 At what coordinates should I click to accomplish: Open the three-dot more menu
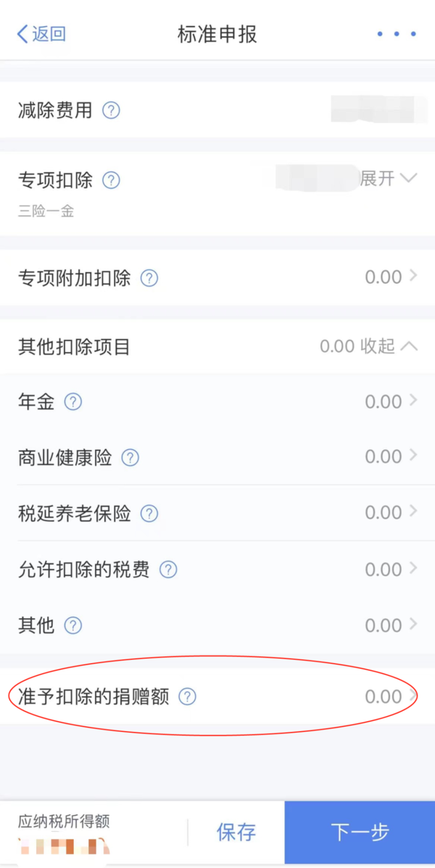pos(396,34)
